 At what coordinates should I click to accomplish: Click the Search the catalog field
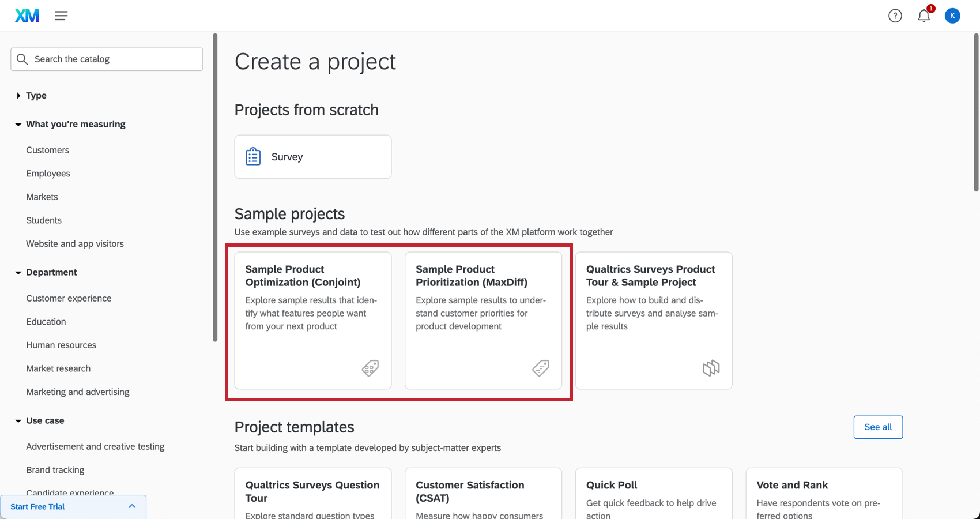coord(107,59)
